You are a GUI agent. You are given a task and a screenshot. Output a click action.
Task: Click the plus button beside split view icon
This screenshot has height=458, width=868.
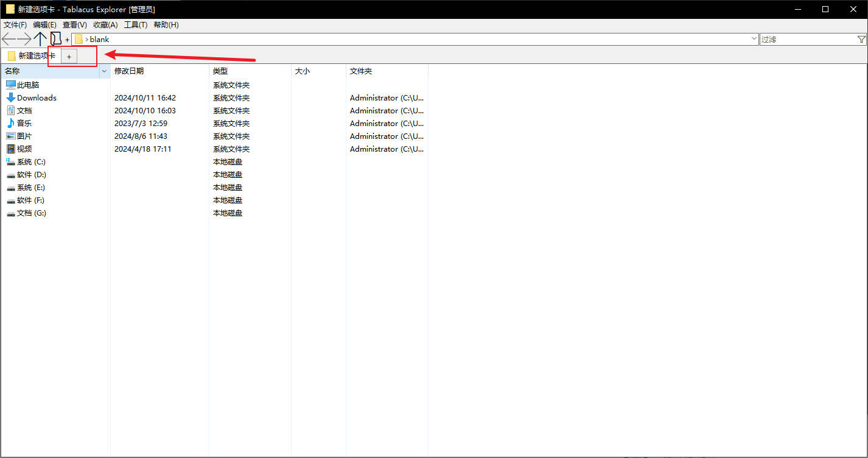[67, 39]
